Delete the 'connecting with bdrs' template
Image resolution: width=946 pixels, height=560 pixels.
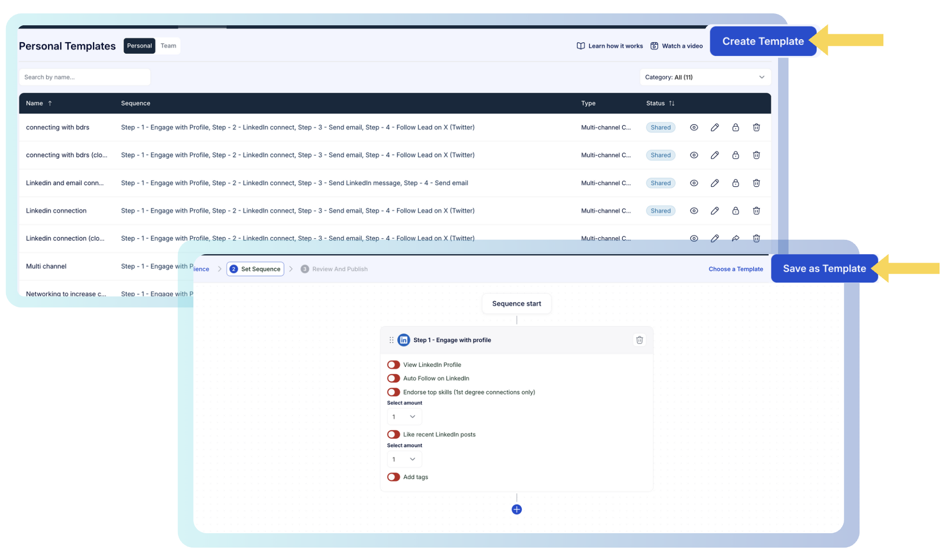756,128
